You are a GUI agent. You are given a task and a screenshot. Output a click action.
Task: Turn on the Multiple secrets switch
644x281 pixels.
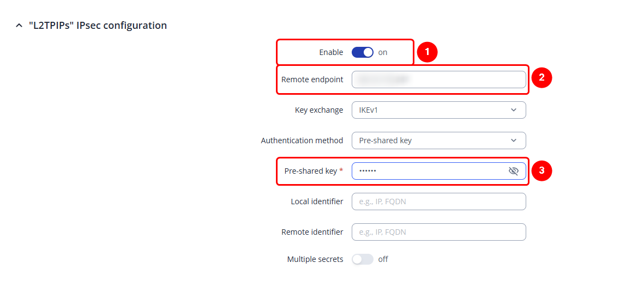coord(363,259)
